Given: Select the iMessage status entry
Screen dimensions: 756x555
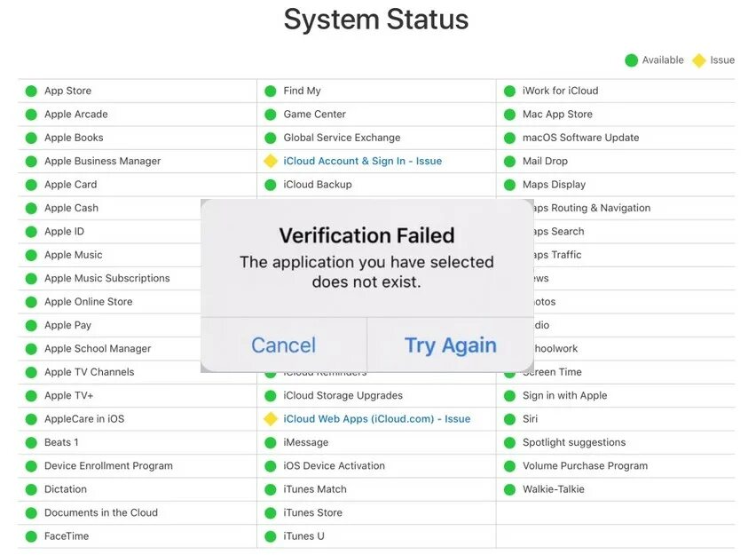Looking at the screenshot, I should 305,442.
